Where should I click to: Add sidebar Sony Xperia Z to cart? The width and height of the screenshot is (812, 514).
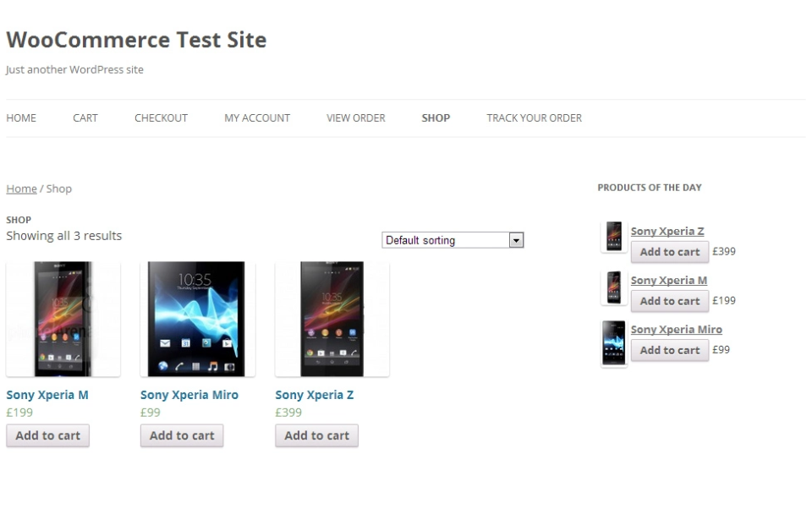[669, 252]
